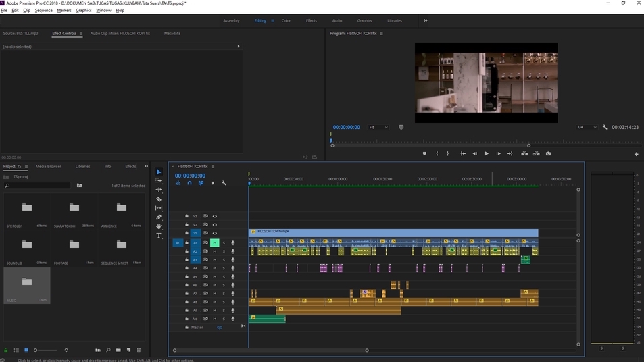Hide video track V3 with eye icon
The image size is (644, 362).
click(x=215, y=217)
